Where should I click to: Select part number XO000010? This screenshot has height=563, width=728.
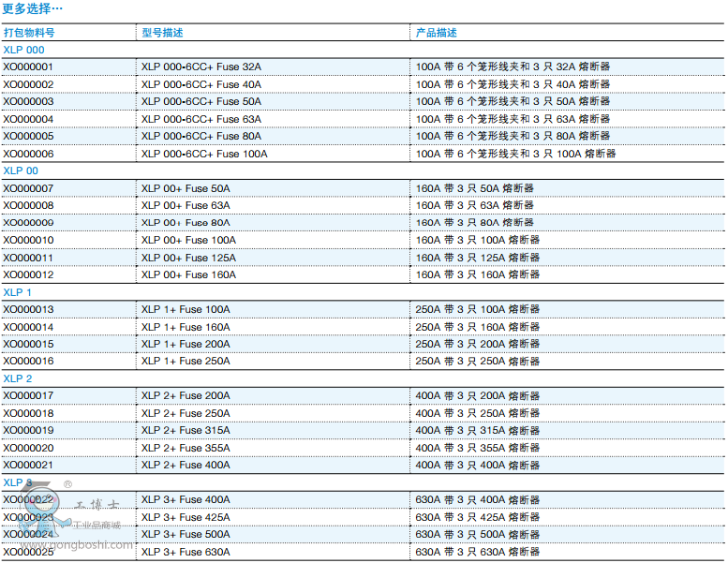pos(28,241)
